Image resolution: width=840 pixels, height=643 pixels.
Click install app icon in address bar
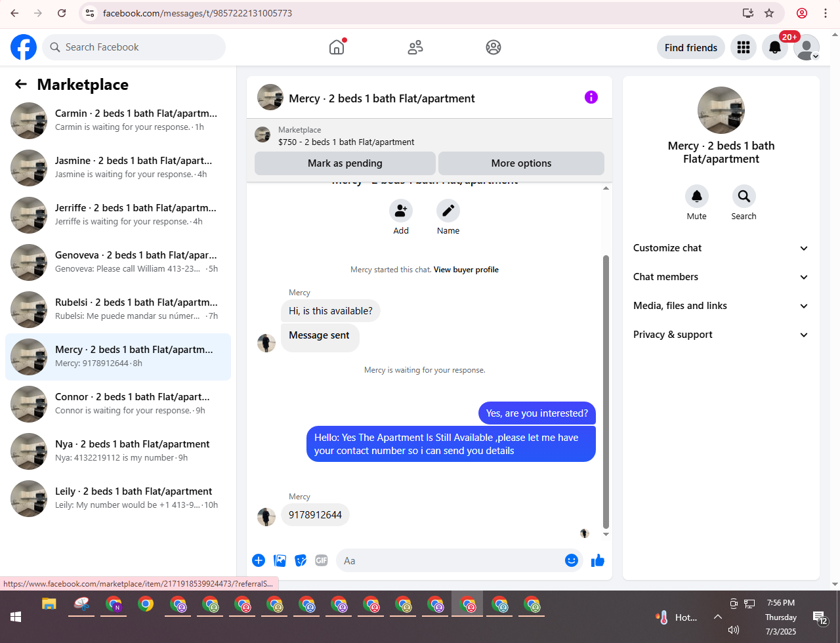747,13
